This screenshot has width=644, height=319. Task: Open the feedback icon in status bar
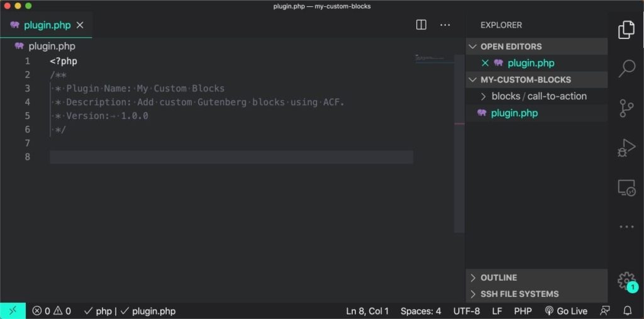coord(605,311)
